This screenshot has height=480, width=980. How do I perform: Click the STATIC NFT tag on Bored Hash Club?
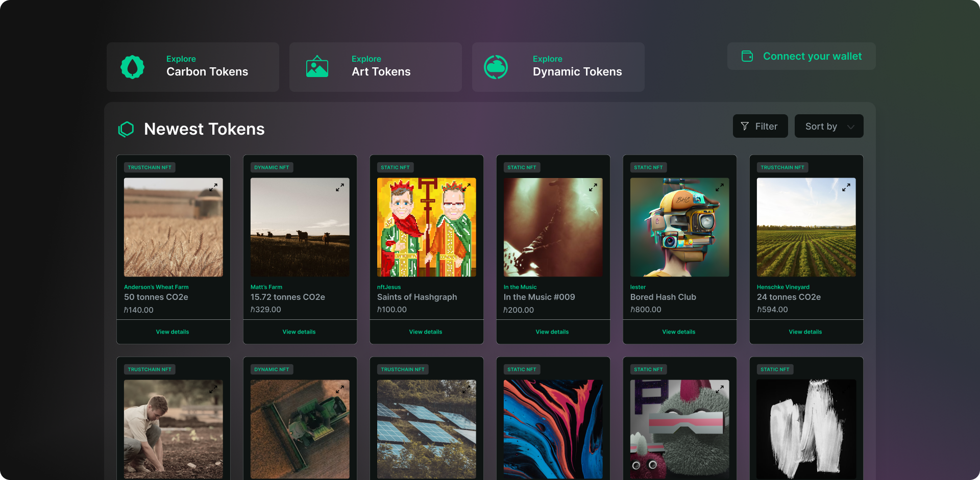648,167
